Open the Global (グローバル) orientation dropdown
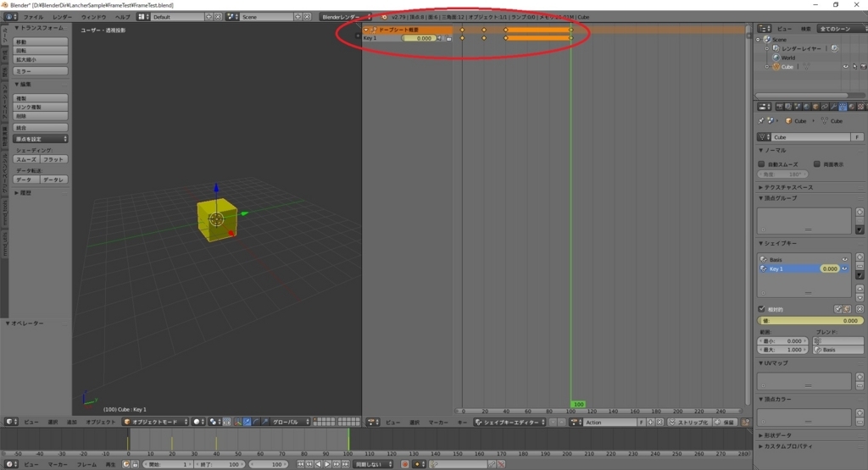The height and width of the screenshot is (470, 868). (290, 422)
